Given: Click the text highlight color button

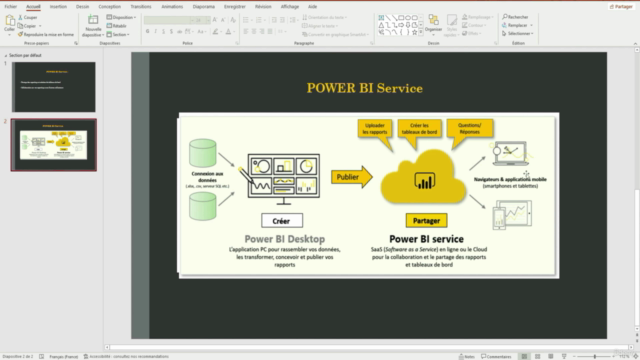Looking at the screenshot, I should click(x=217, y=31).
